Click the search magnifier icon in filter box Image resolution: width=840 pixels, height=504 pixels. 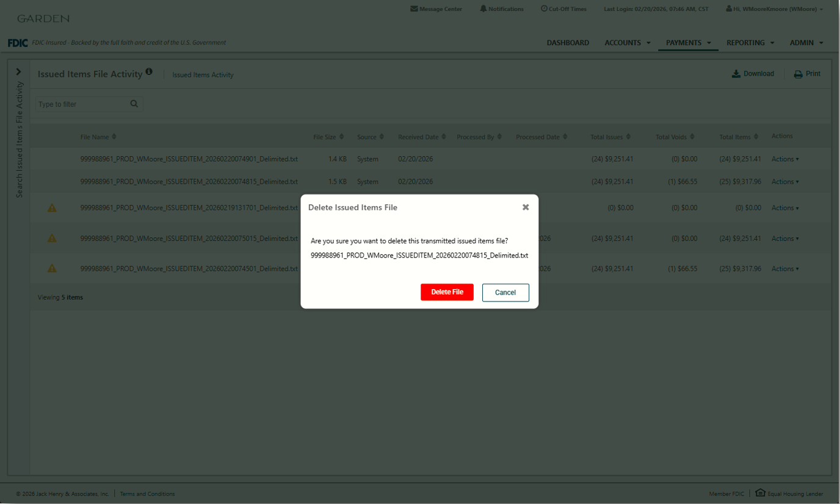pos(134,104)
